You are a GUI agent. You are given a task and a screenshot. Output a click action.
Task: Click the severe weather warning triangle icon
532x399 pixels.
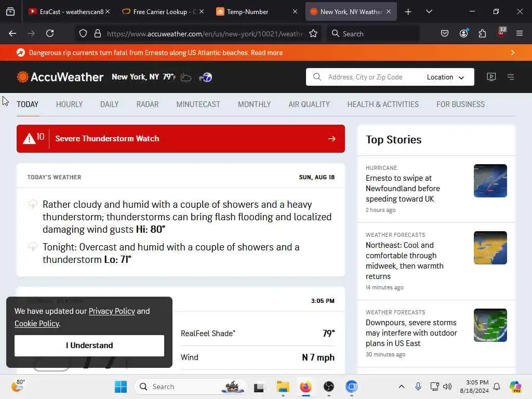[x=29, y=138]
